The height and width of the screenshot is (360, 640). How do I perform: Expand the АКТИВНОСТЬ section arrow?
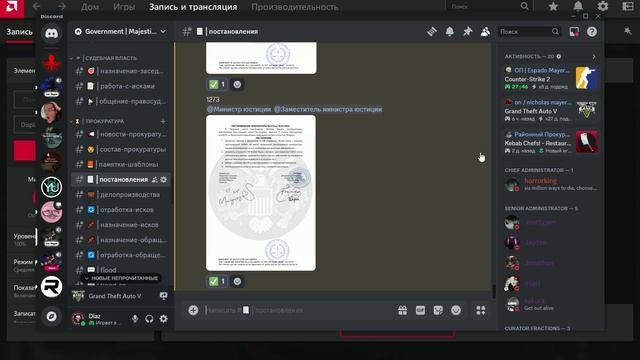594,56
